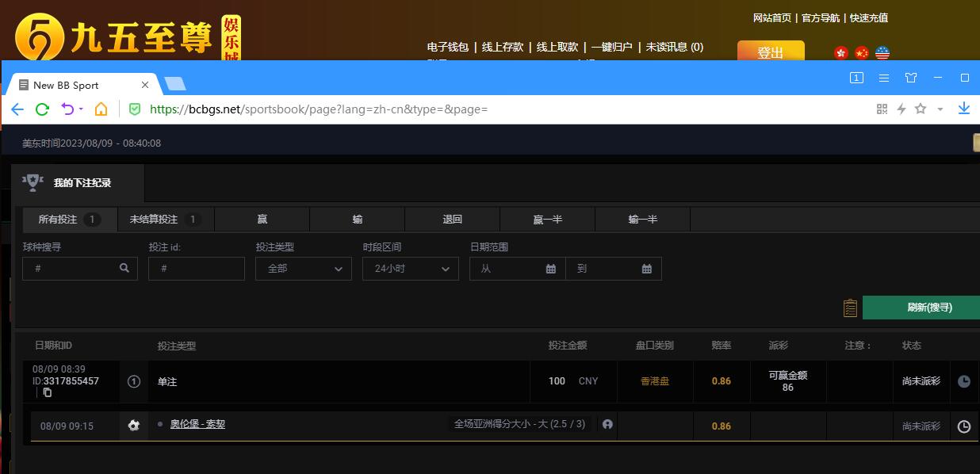Screen dimensions: 980x474
Task: Select the 输一半 tab
Action: (643, 219)
